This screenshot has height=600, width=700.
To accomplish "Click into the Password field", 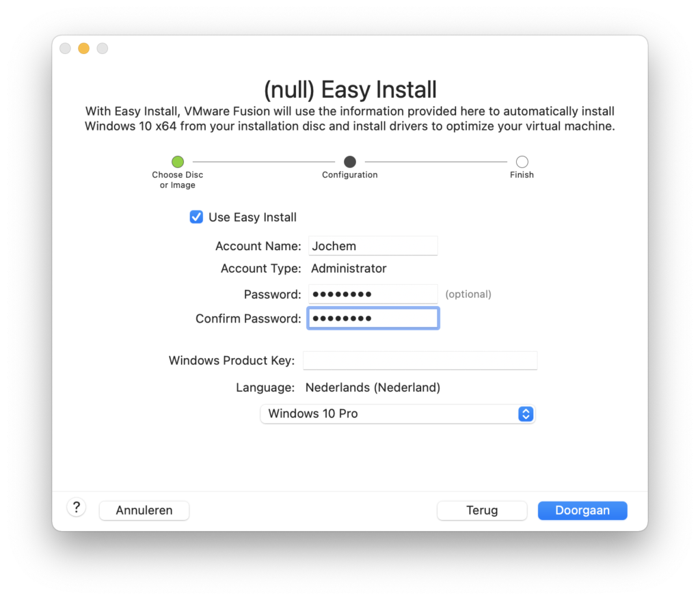I will tap(373, 295).
